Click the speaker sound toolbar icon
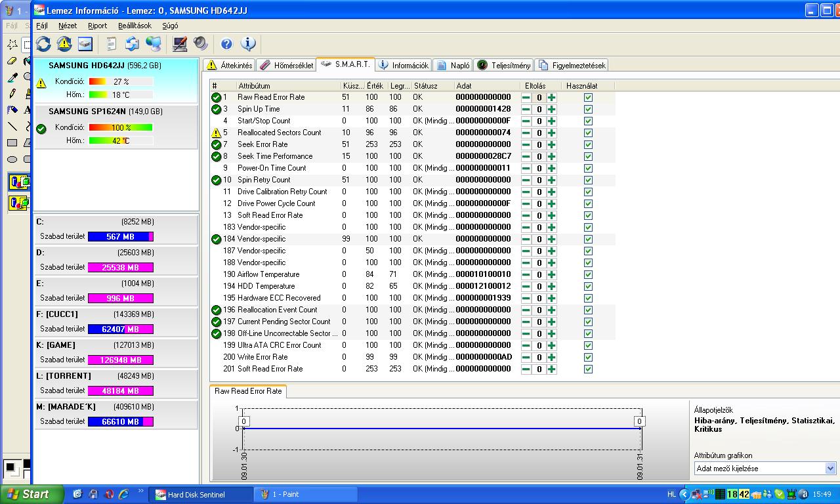 tap(201, 44)
